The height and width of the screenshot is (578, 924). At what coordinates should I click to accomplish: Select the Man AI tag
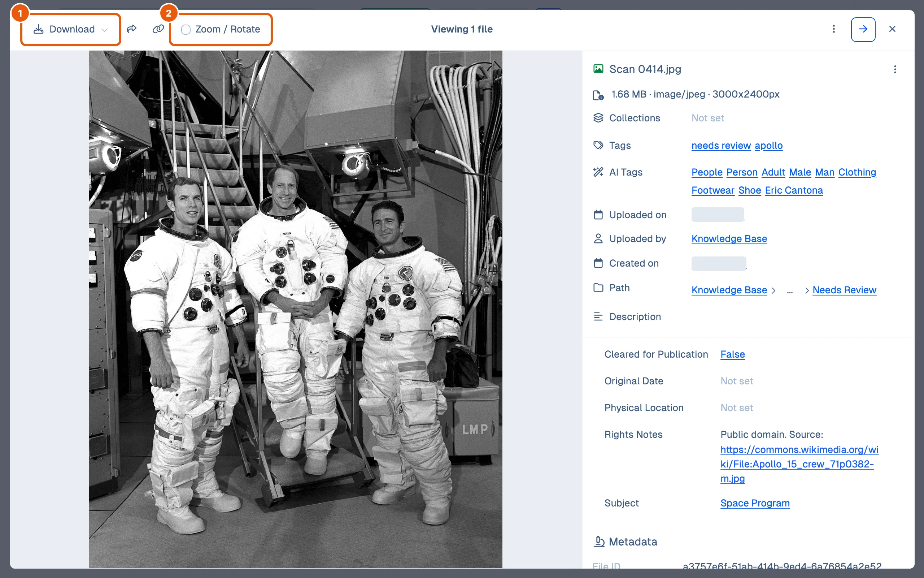click(824, 172)
